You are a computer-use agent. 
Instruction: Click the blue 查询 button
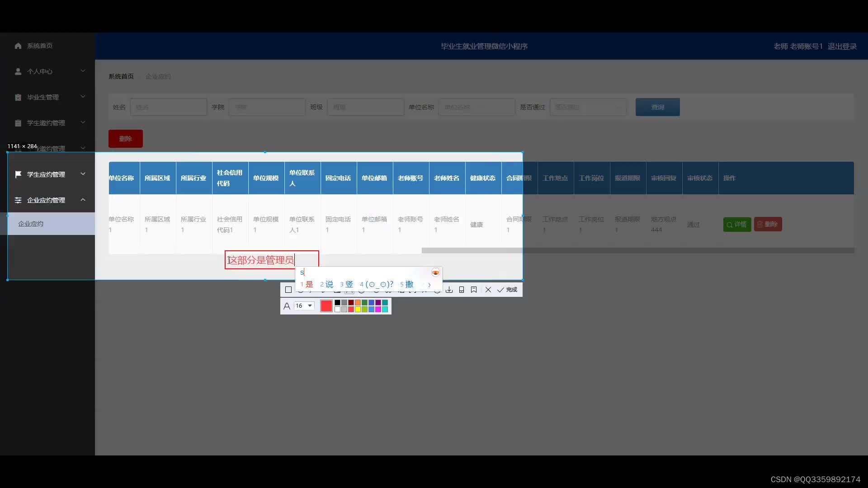(658, 107)
